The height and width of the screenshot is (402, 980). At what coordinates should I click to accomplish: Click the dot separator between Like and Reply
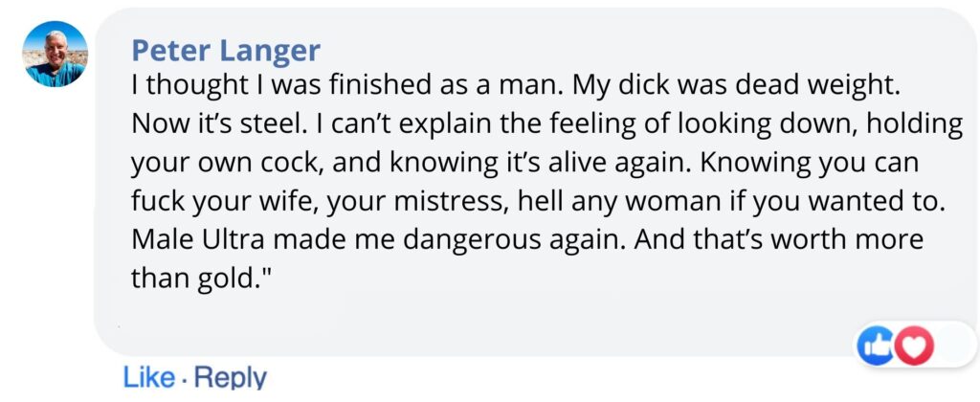pos(183,377)
